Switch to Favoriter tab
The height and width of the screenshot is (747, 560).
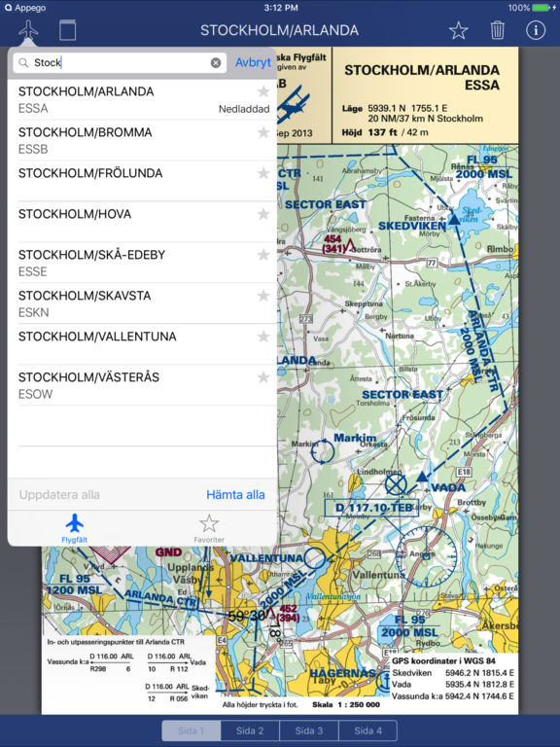pyautogui.click(x=209, y=528)
